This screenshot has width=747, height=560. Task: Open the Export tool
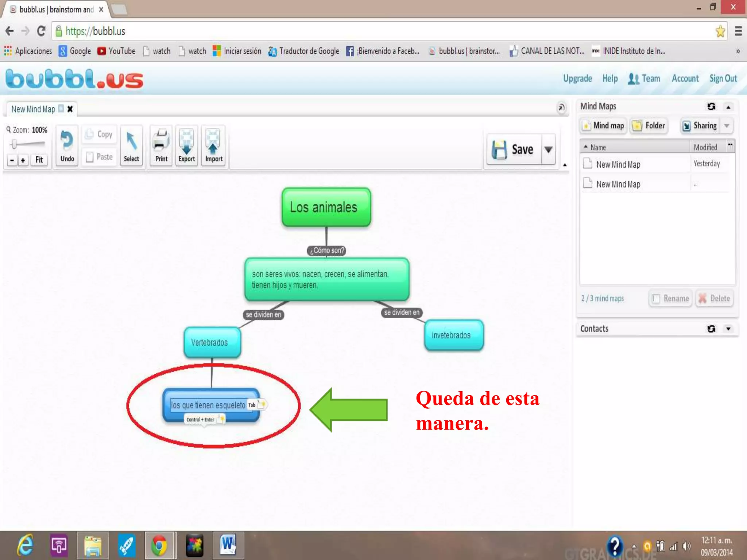point(186,146)
